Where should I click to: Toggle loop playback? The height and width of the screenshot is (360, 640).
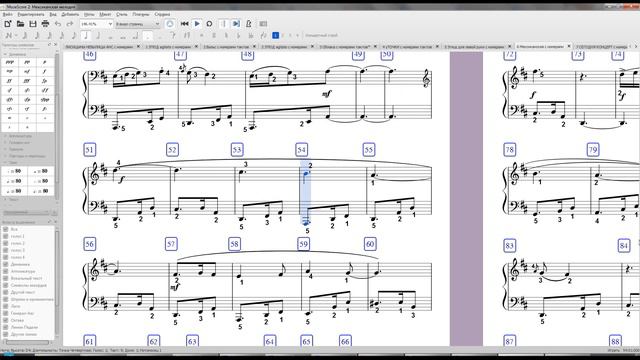[x=209, y=24]
